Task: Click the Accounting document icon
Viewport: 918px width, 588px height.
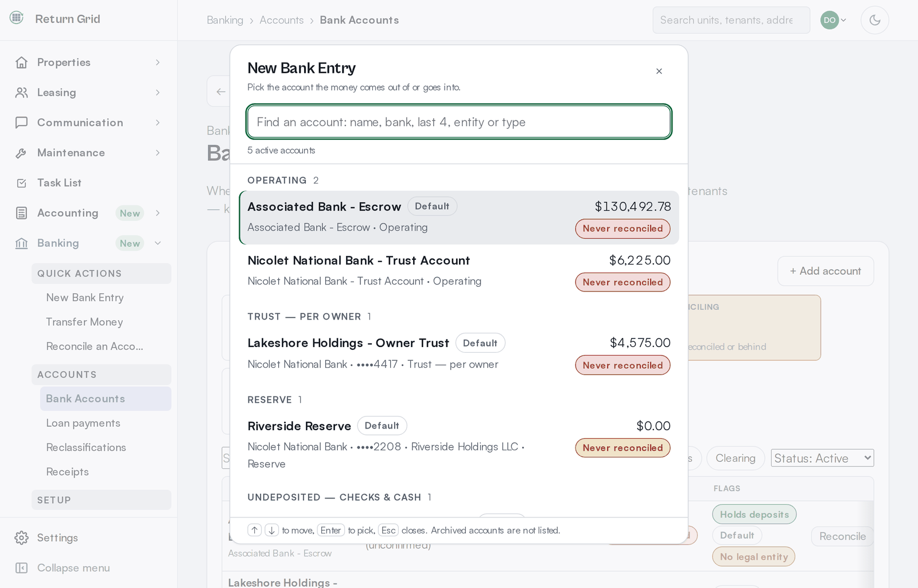Action: (22, 213)
